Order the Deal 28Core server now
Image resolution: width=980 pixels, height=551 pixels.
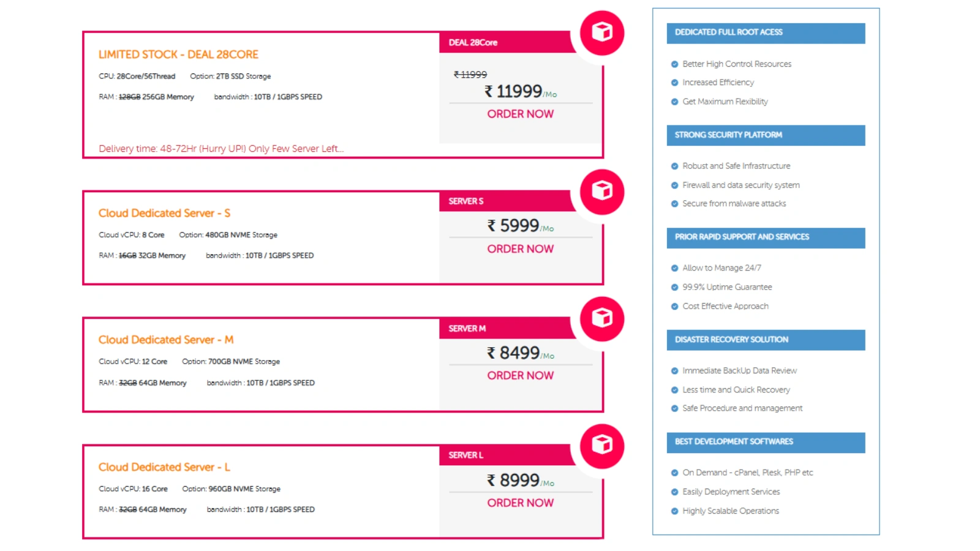(521, 114)
